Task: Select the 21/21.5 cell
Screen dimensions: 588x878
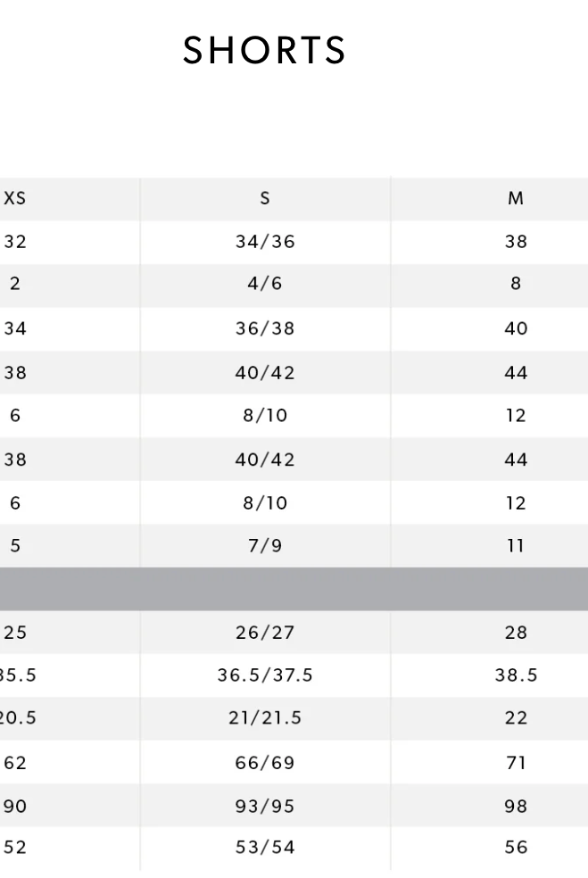Action: 265,718
